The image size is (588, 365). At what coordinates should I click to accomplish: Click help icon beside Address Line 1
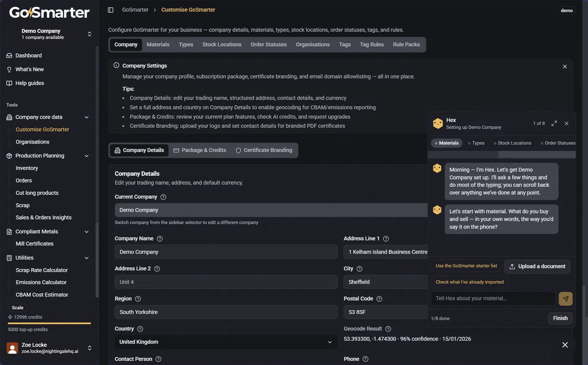pyautogui.click(x=386, y=239)
